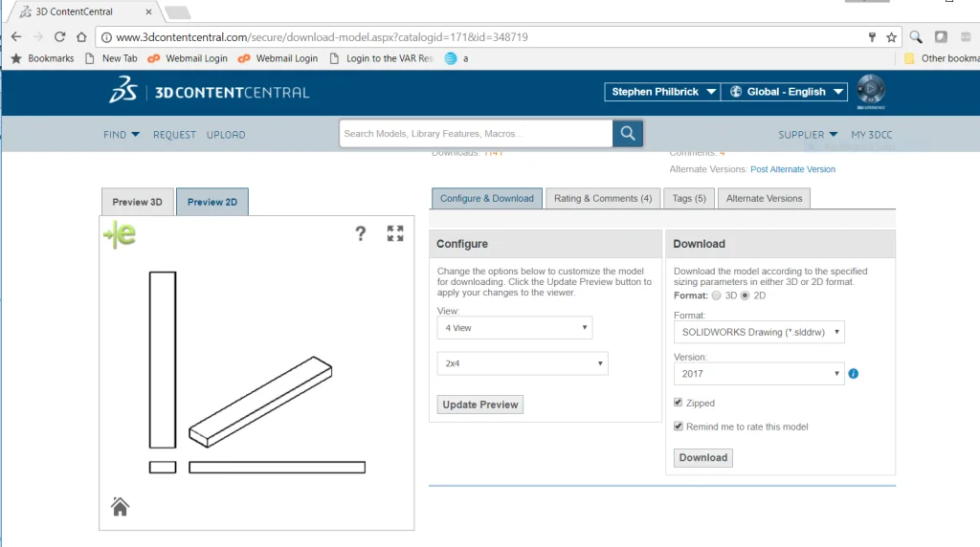Go to browser home page icon
Viewport: 980px width, 547px height.
coord(81,37)
